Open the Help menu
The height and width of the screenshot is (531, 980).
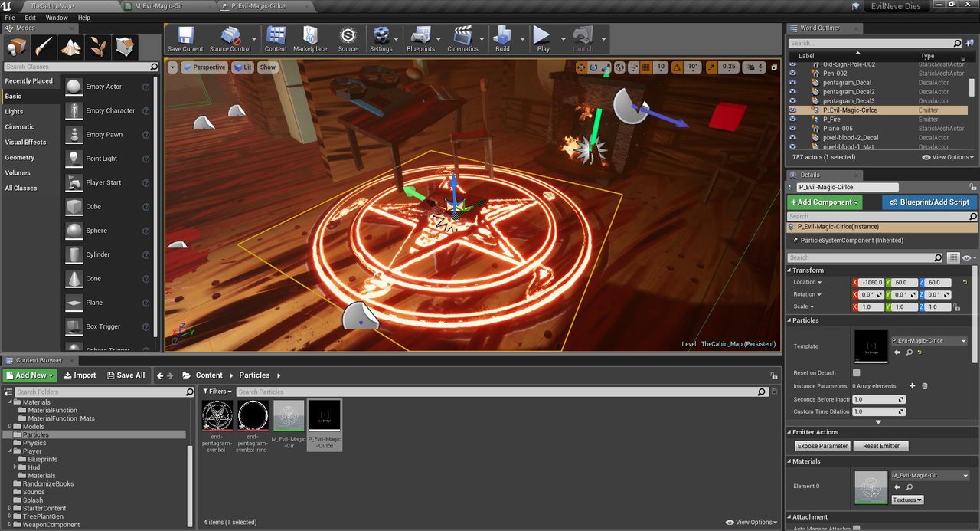[x=84, y=17]
